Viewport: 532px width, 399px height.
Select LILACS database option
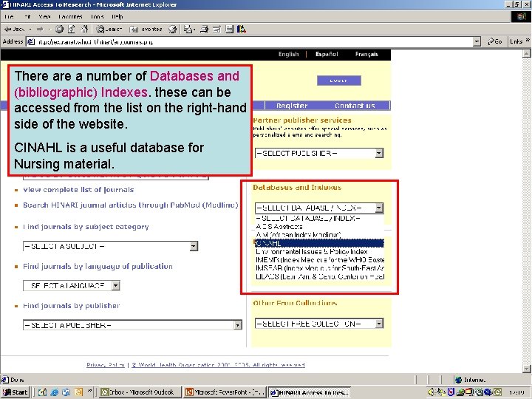(x=319, y=276)
